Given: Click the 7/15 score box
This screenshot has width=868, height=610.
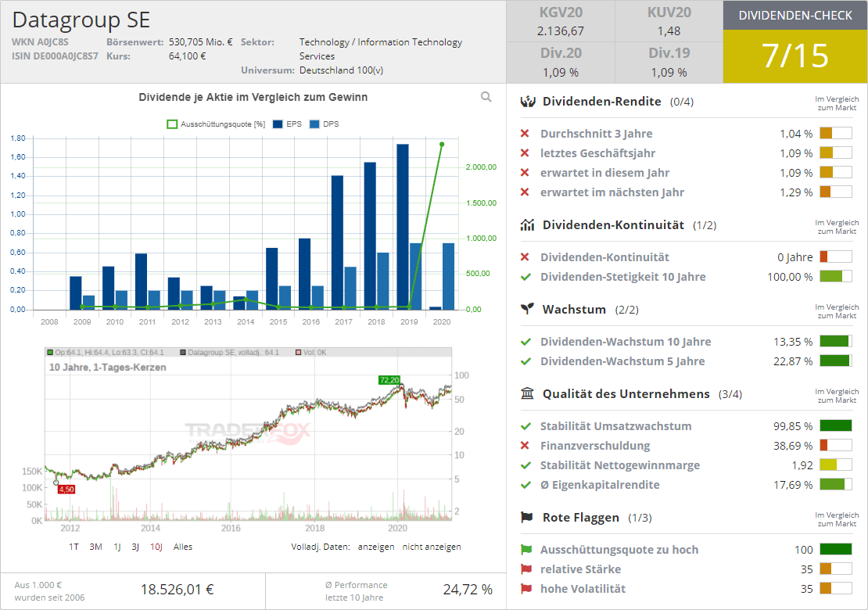Looking at the screenshot, I should (x=795, y=56).
